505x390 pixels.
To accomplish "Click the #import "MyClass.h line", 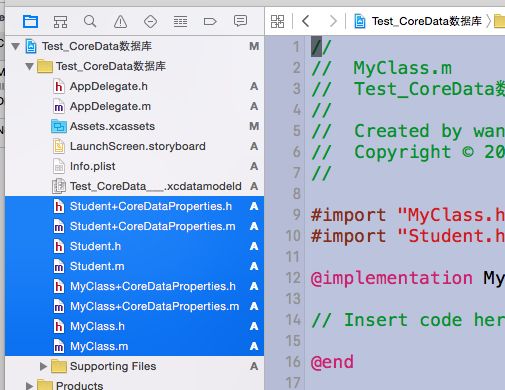I will click(408, 215).
